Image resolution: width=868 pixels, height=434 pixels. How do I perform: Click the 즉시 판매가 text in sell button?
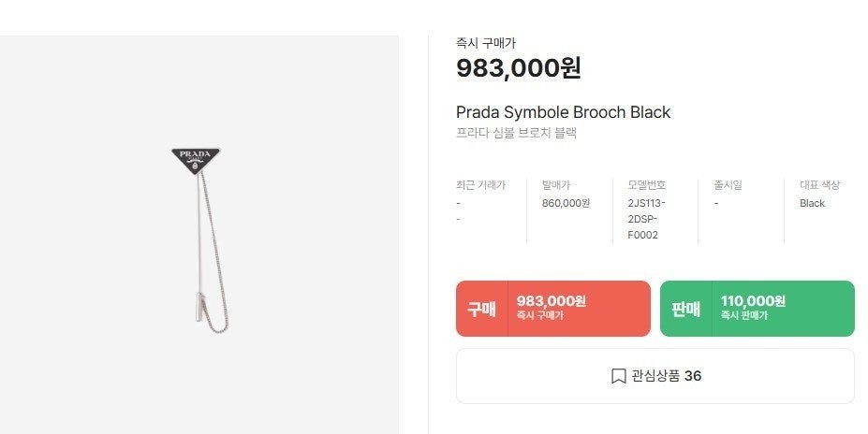click(x=743, y=316)
